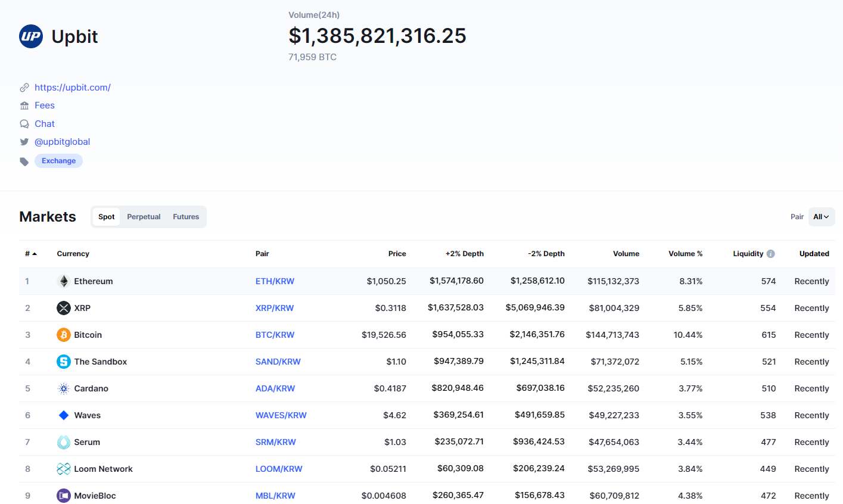Click the $19,526.56 Bitcoin price cell
The width and height of the screenshot is (843, 504).
pos(384,335)
